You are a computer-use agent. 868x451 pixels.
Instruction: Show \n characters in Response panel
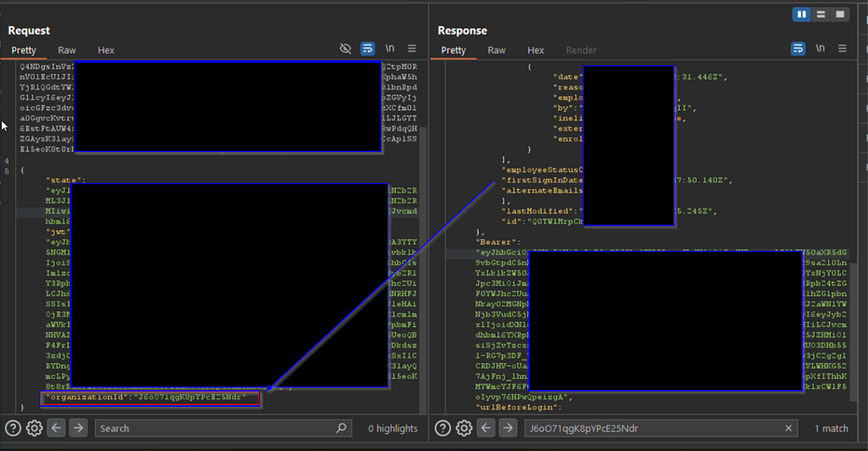(821, 48)
